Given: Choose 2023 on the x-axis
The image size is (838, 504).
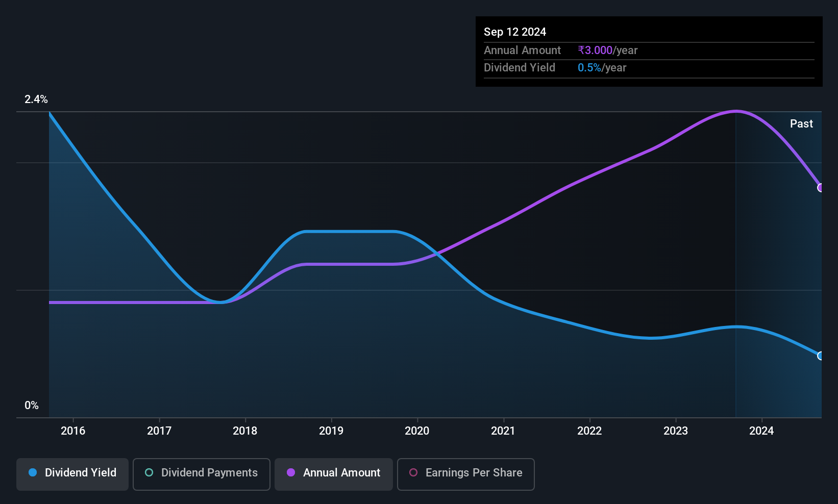Looking at the screenshot, I should [x=676, y=431].
